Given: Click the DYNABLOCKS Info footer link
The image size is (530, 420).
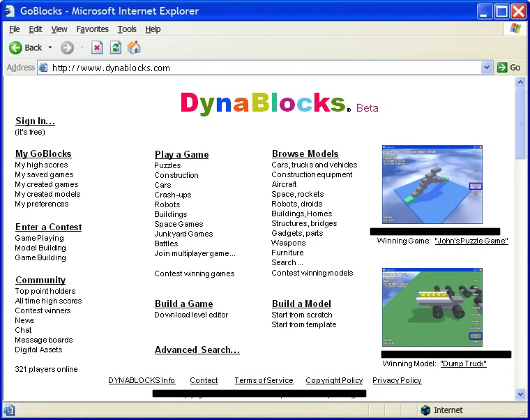Looking at the screenshot, I should click(142, 380).
